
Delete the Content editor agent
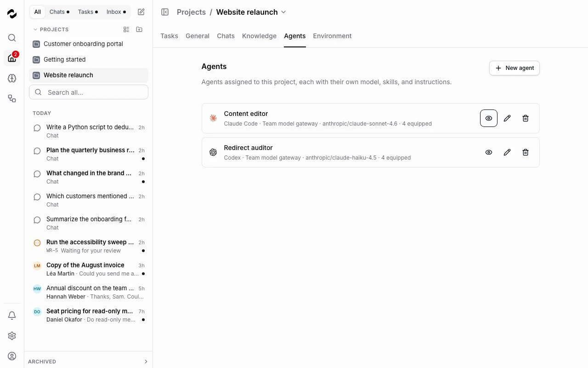[526, 118]
